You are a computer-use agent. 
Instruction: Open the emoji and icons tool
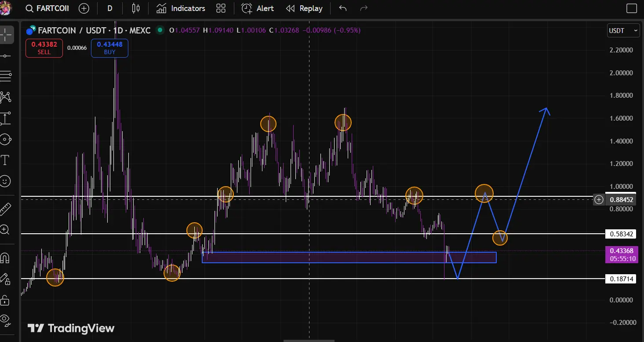click(6, 180)
